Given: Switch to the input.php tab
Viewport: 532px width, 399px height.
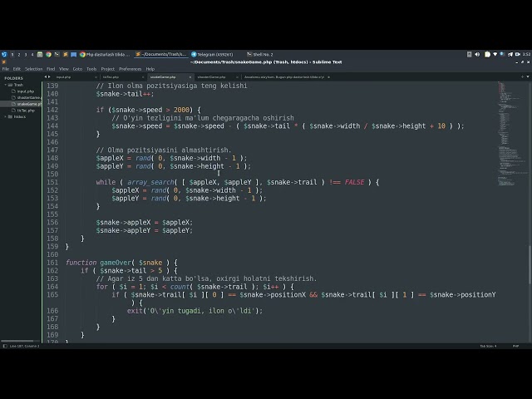Looking at the screenshot, I should 63,77.
